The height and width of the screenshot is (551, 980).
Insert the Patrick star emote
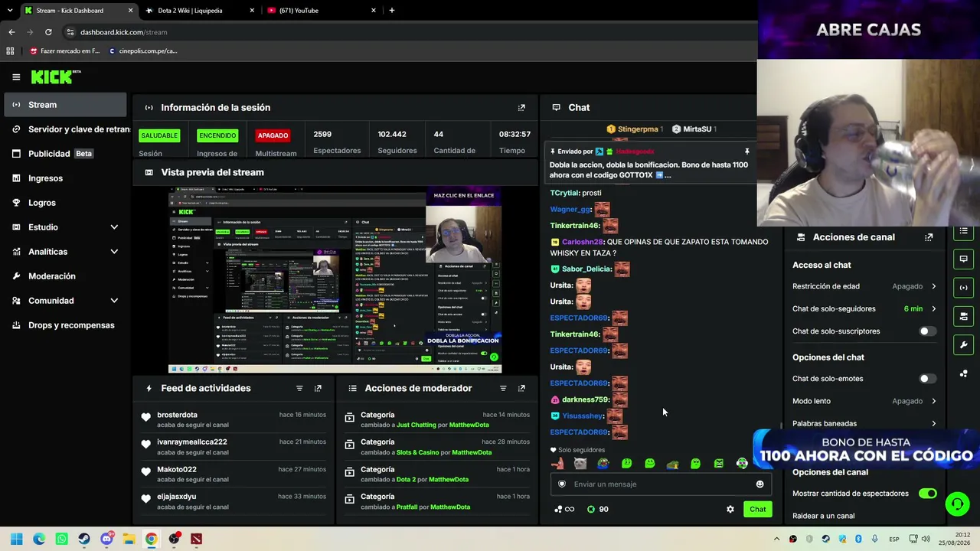557,463
